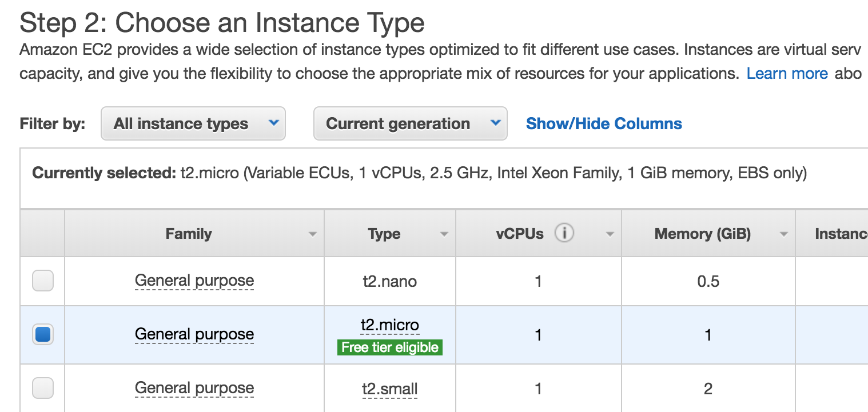Click the Memory (GiB) column sort arrow
The width and height of the screenshot is (868, 412).
(783, 234)
